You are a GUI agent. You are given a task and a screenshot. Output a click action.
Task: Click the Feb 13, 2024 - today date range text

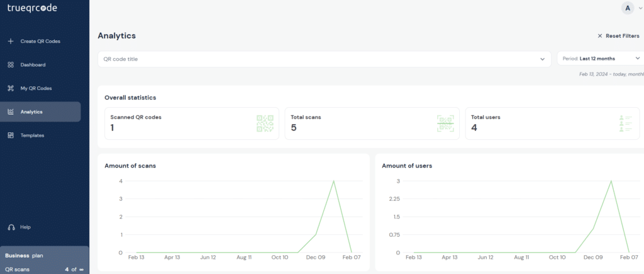click(x=611, y=74)
